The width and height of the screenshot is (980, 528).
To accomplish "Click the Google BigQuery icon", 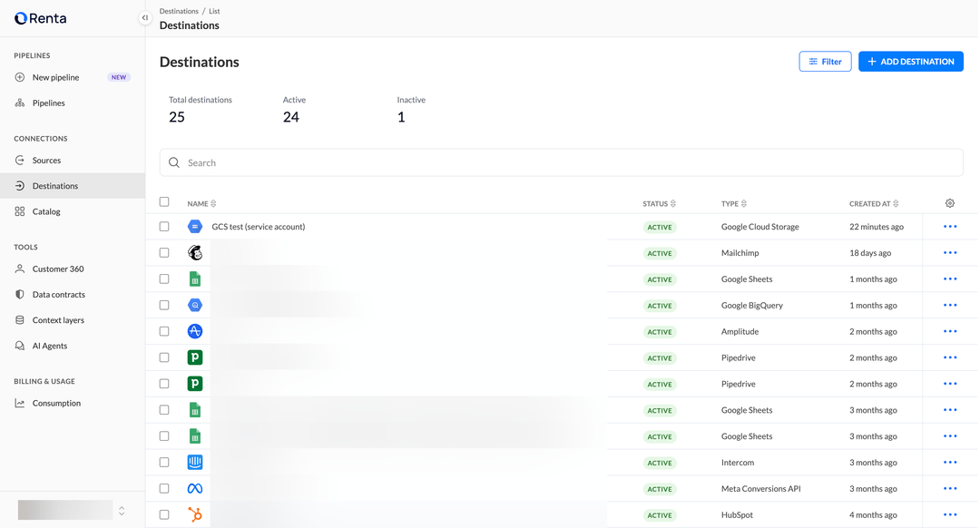I will 195,306.
